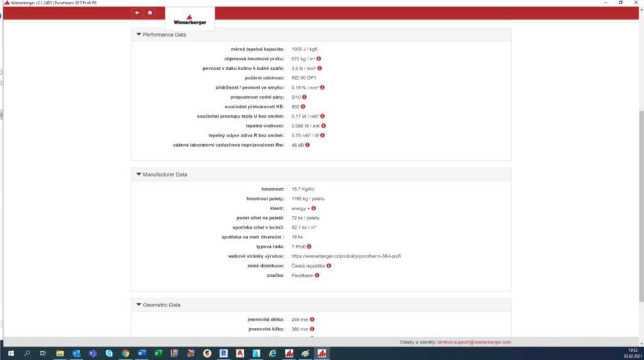This screenshot has width=644, height=360.
Task: Click info icon beside klastr energy +
Action: (x=313, y=208)
